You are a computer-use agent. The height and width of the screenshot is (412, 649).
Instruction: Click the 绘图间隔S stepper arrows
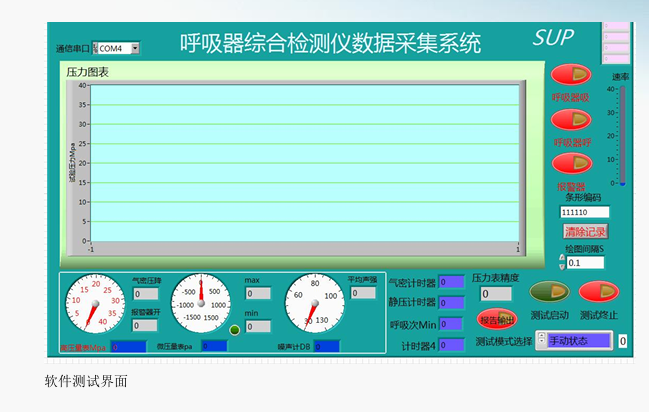click(x=561, y=262)
